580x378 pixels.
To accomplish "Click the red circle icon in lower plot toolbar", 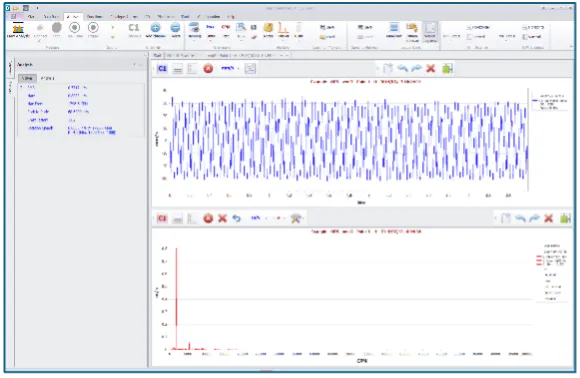I will pos(208,219).
